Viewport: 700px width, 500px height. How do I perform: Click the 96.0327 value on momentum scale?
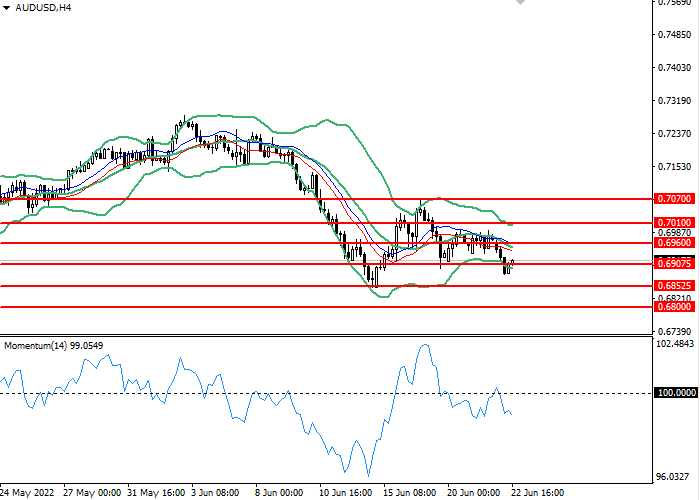tap(675, 477)
